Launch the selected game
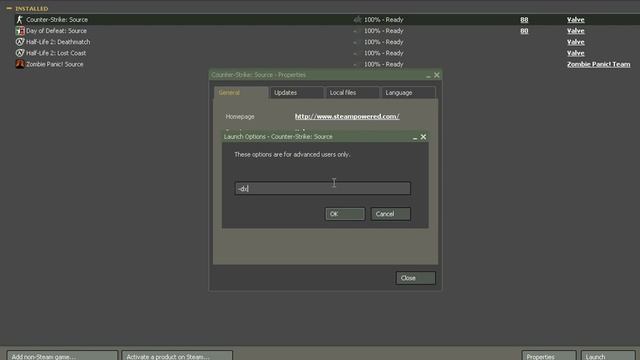The image size is (640, 360). coord(608,356)
